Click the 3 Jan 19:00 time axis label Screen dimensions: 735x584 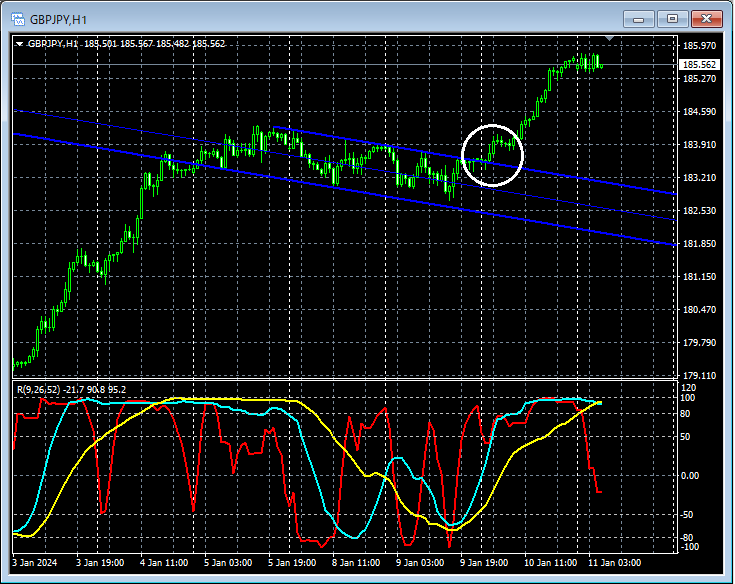pos(100,562)
